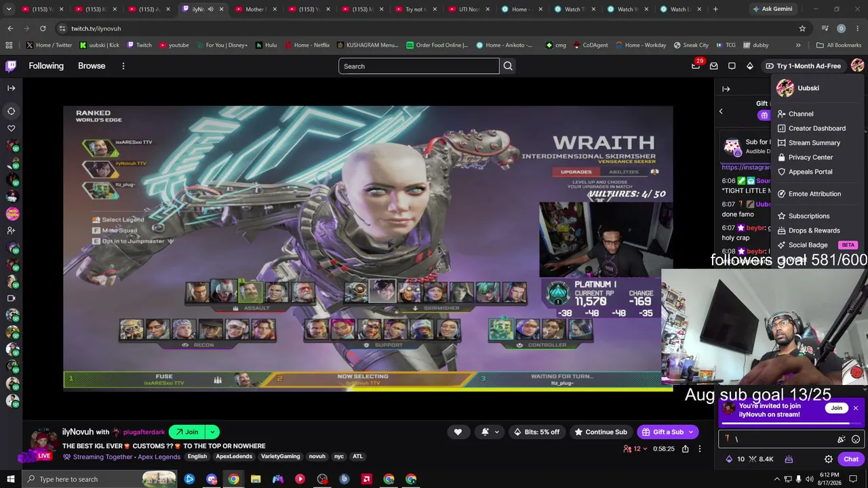This screenshot has height=488, width=868.
Task: Click the Get Bits diamond icon in header
Action: click(x=749, y=66)
